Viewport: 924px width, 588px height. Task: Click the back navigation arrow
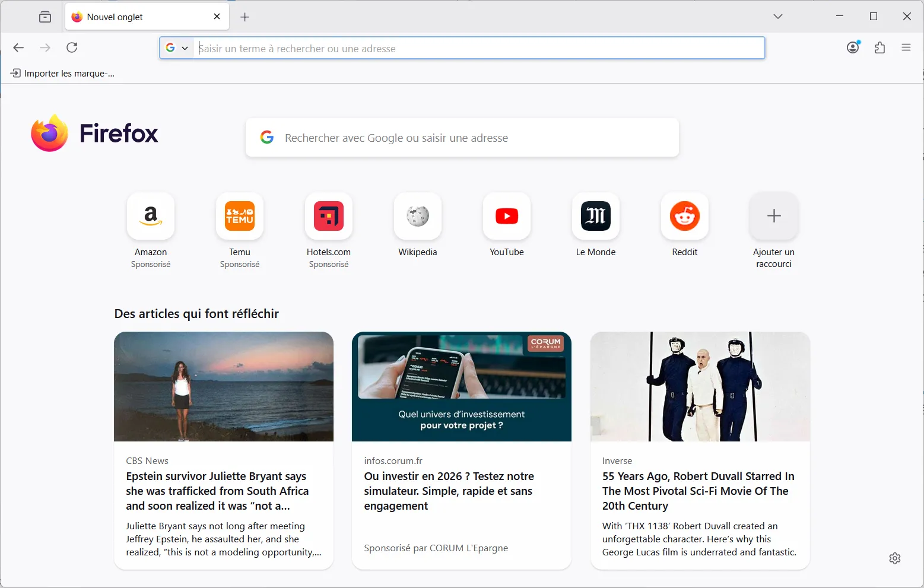18,47
